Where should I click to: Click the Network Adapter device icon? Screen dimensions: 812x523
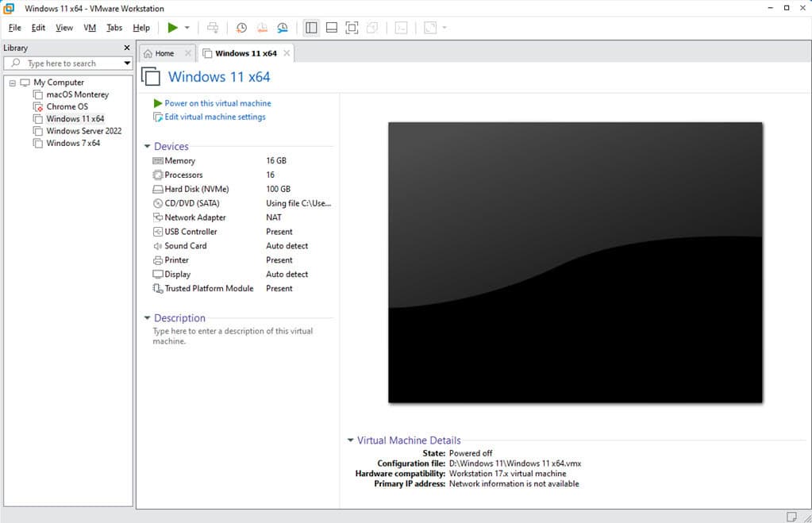[x=158, y=217]
